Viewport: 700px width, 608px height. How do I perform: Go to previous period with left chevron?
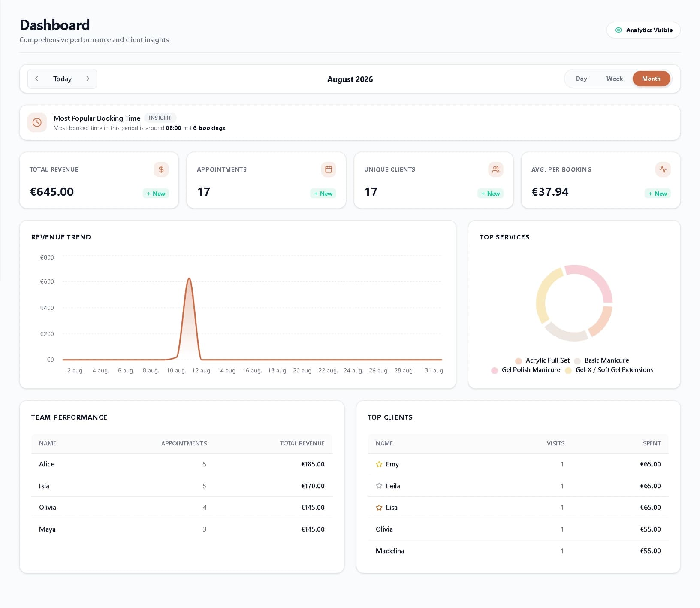37,79
